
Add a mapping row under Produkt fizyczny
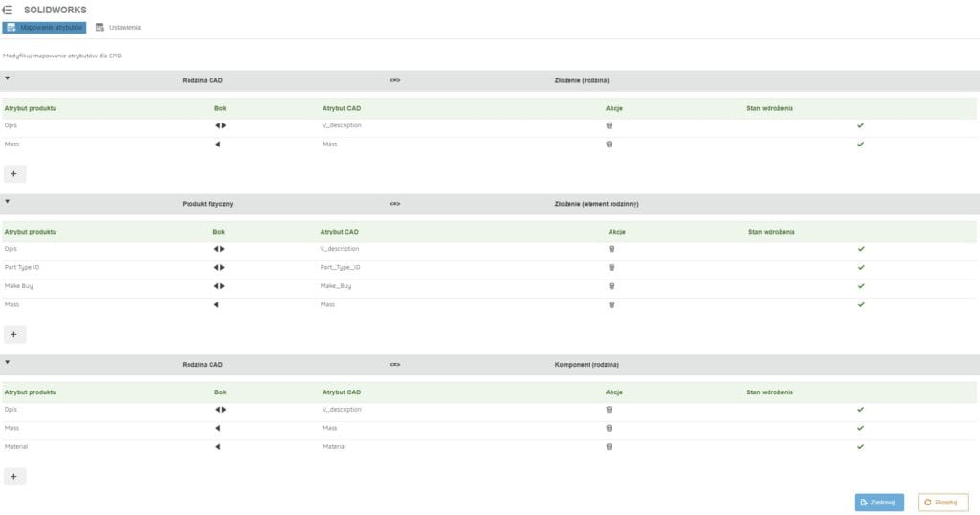(14, 334)
